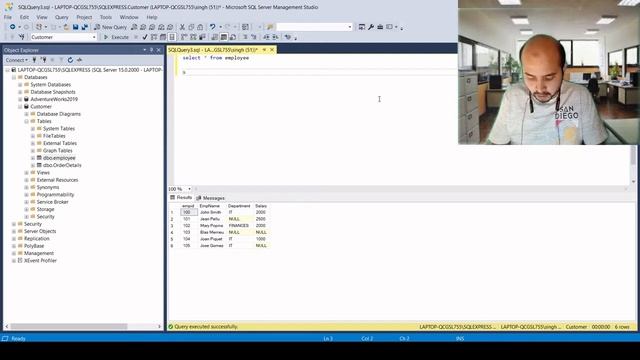640x360 pixels.
Task: Switch to Results to Grid
Action: [224, 37]
